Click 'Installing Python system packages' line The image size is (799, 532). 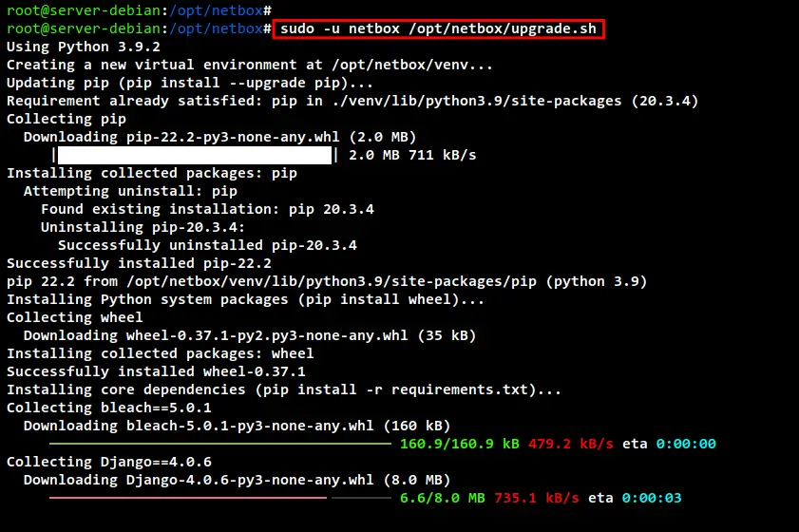[246, 299]
